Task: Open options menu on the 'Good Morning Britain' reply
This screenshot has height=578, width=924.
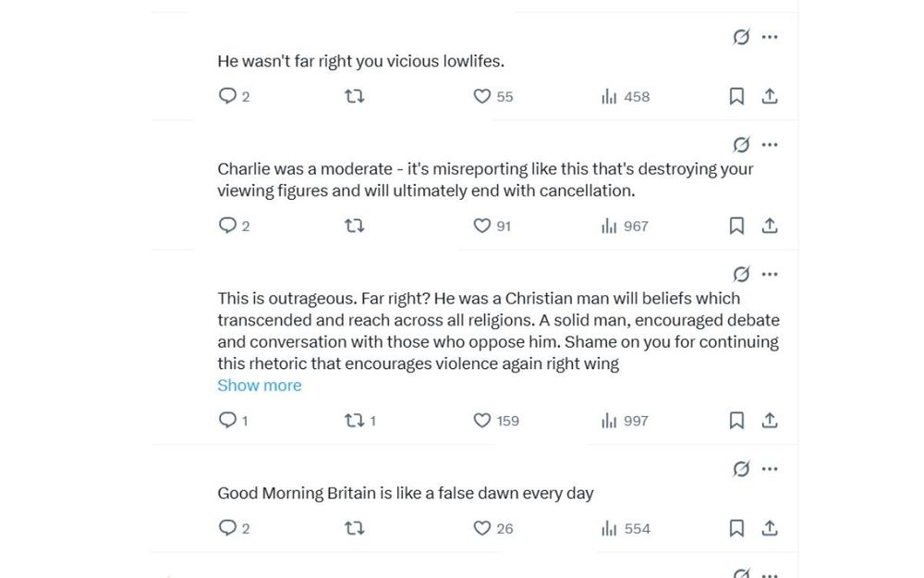Action: pos(770,468)
